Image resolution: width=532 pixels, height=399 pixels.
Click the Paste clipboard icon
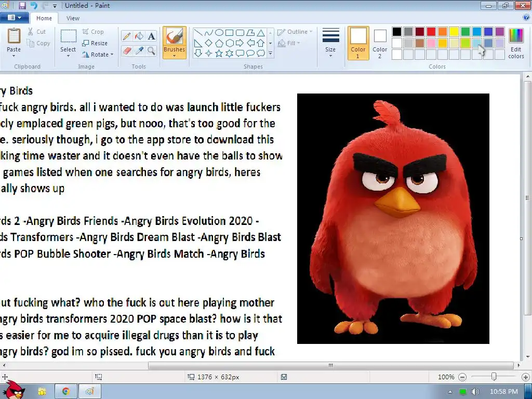click(14, 36)
